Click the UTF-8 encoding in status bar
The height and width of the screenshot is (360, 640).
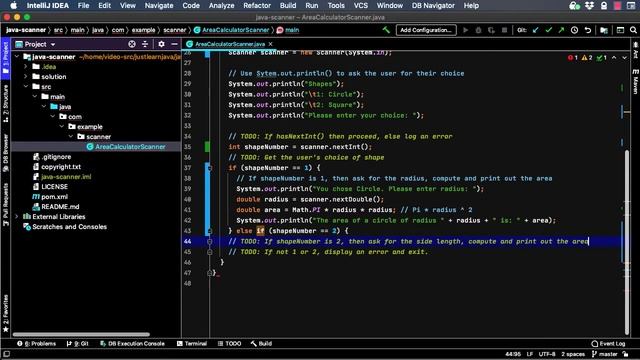[x=547, y=354]
